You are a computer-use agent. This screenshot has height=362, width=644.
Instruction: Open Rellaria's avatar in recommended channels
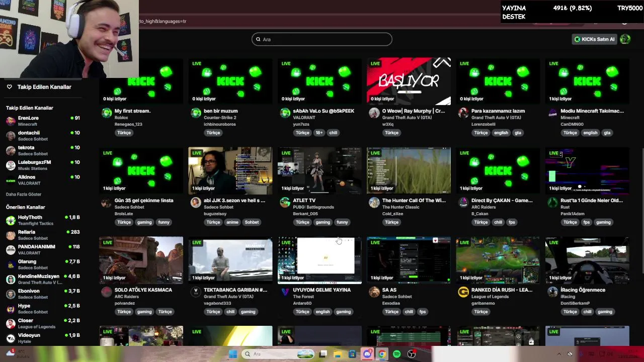point(11,235)
